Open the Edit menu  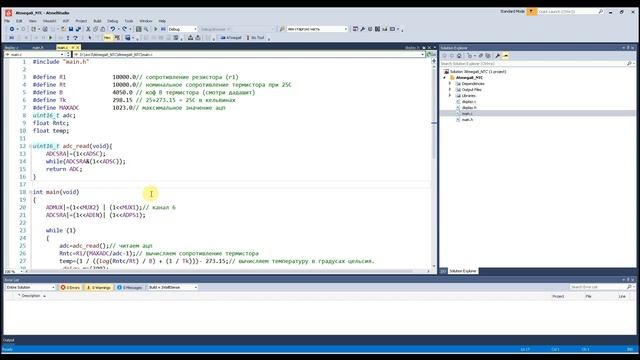point(19,21)
